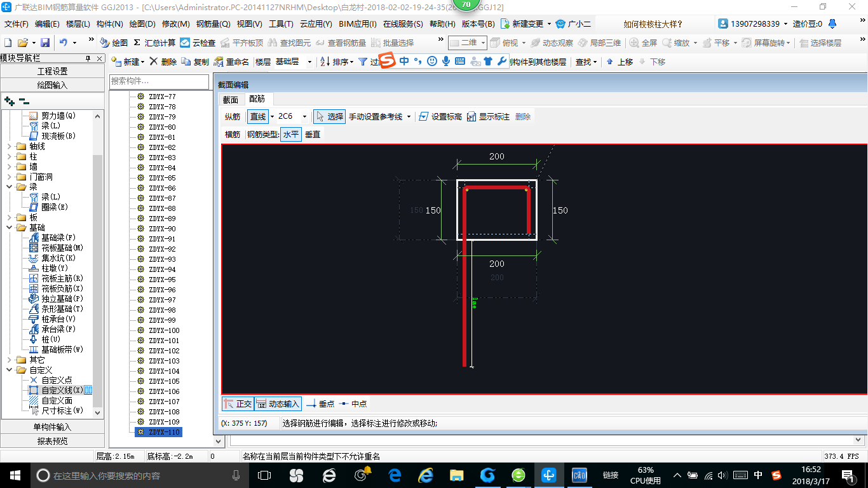
Task: Open 新建 new component dropdown
Action: click(x=128, y=62)
